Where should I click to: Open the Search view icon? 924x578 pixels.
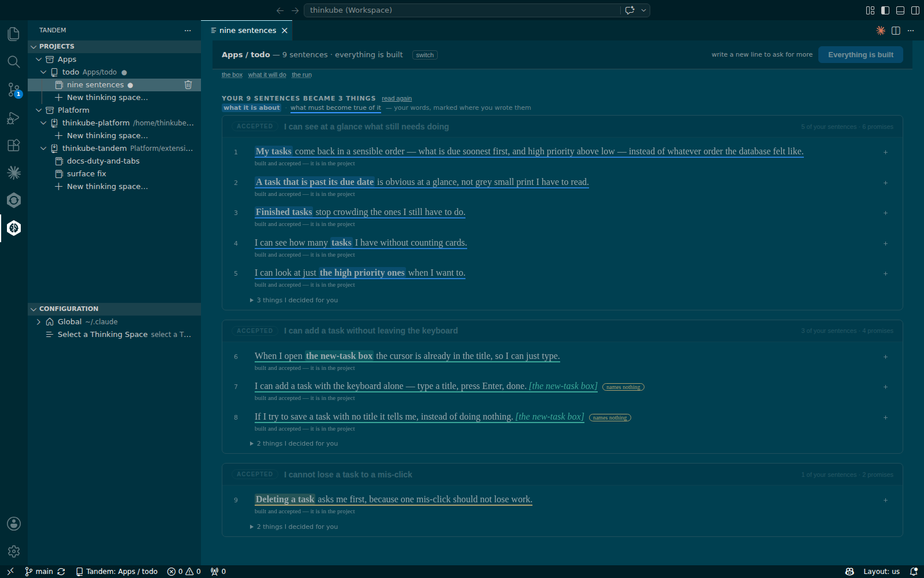[x=14, y=62]
